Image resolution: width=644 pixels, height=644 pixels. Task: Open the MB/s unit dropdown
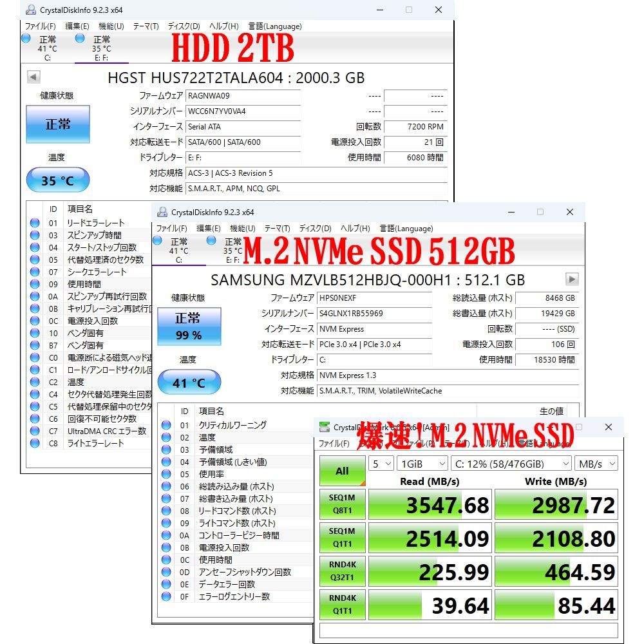596,464
